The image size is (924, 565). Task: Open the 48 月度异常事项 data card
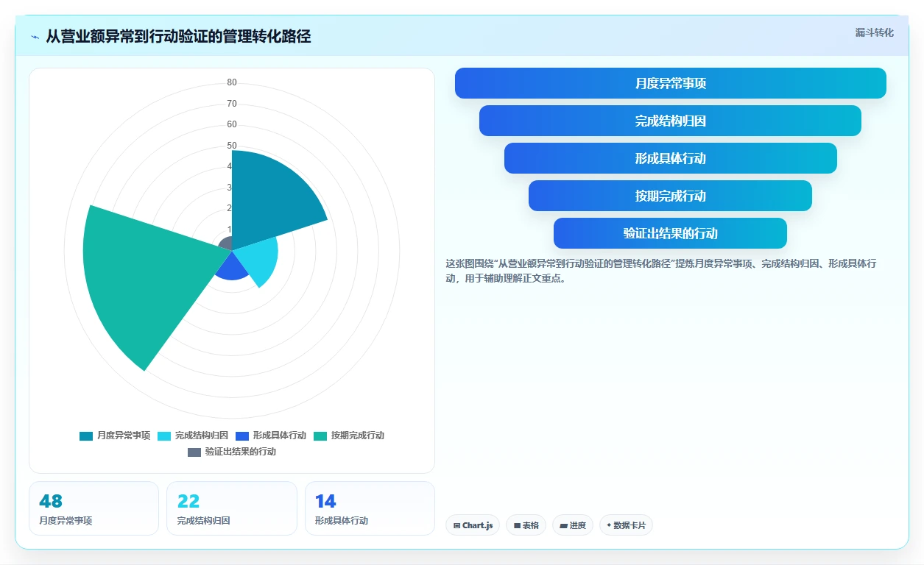pos(94,508)
